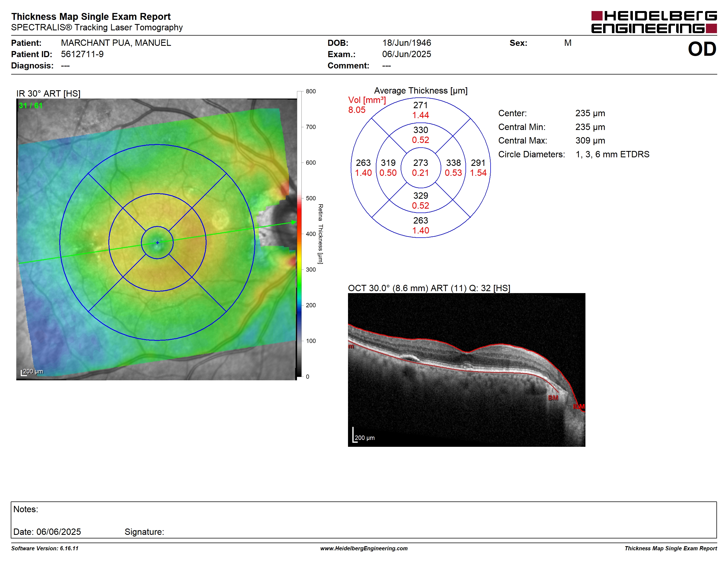This screenshot has height=563, width=728.
Task: Click outer nasal thickness 291
Action: click(478, 163)
